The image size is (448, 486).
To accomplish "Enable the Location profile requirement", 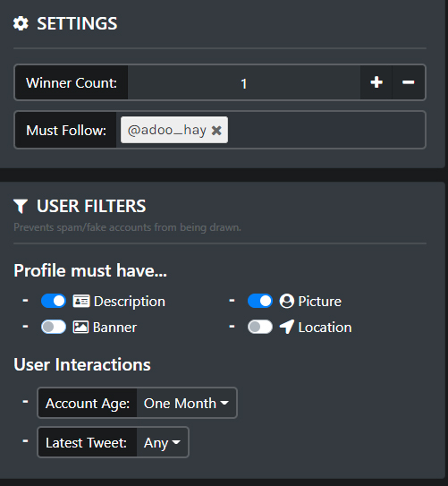I will point(259,327).
